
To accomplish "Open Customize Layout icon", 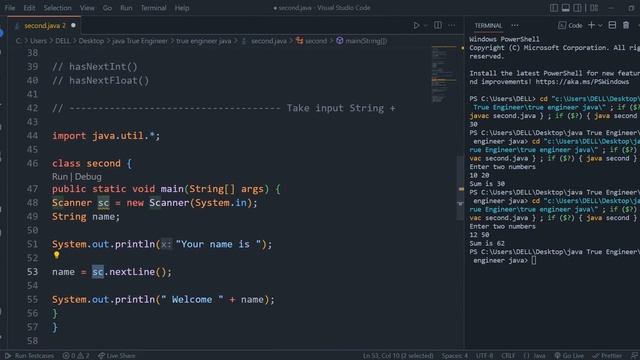I will coord(594,8).
